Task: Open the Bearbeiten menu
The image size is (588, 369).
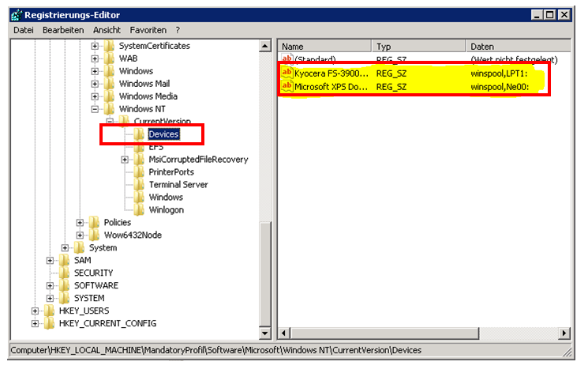Action: tap(63, 30)
